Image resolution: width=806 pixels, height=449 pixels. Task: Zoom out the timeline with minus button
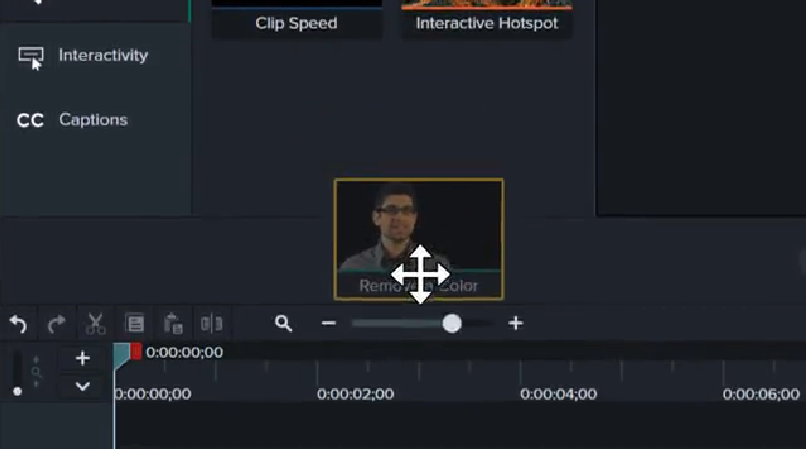[x=328, y=324]
